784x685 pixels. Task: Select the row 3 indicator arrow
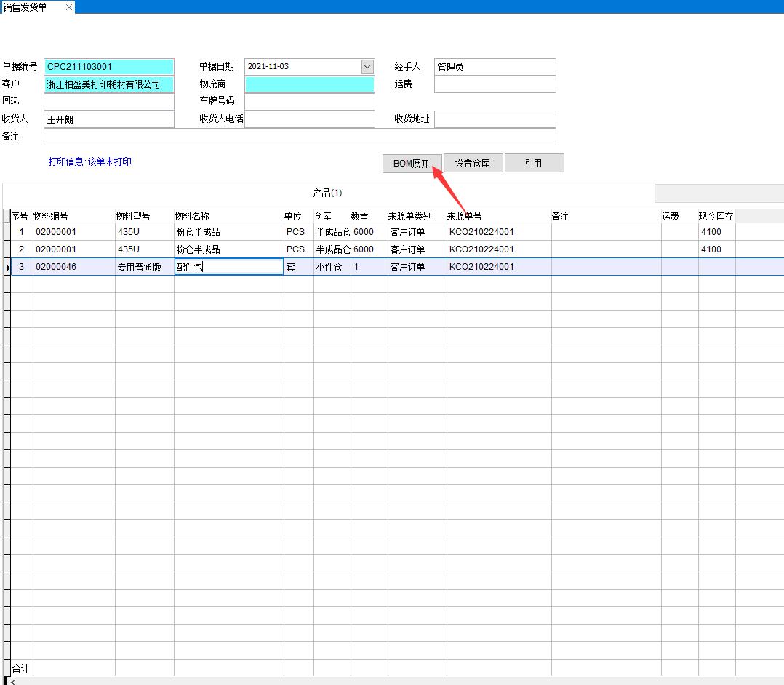7,268
